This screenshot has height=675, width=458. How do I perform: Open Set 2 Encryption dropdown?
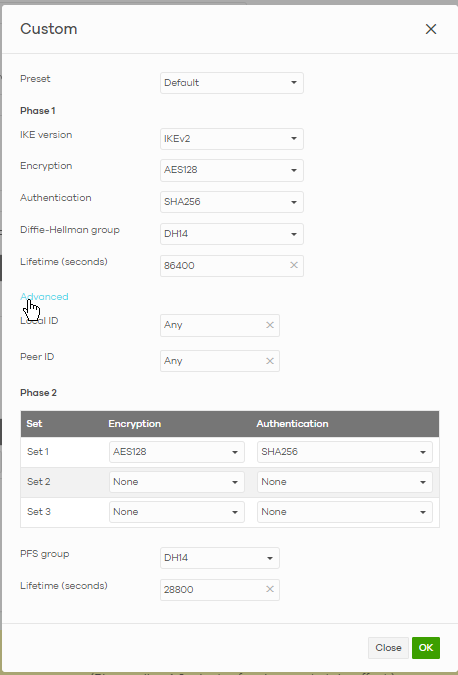pos(177,482)
